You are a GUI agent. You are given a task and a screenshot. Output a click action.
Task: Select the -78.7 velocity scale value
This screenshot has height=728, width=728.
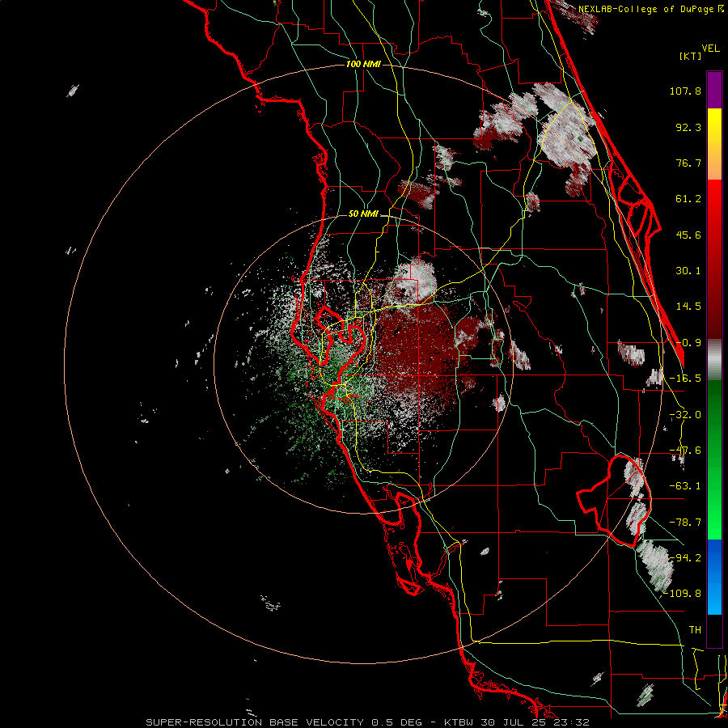point(685,523)
